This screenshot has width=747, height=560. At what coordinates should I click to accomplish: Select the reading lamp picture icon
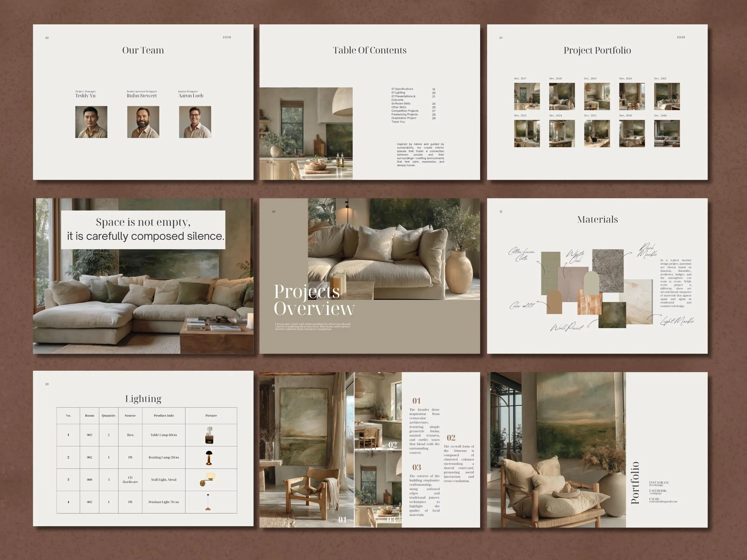point(210,458)
